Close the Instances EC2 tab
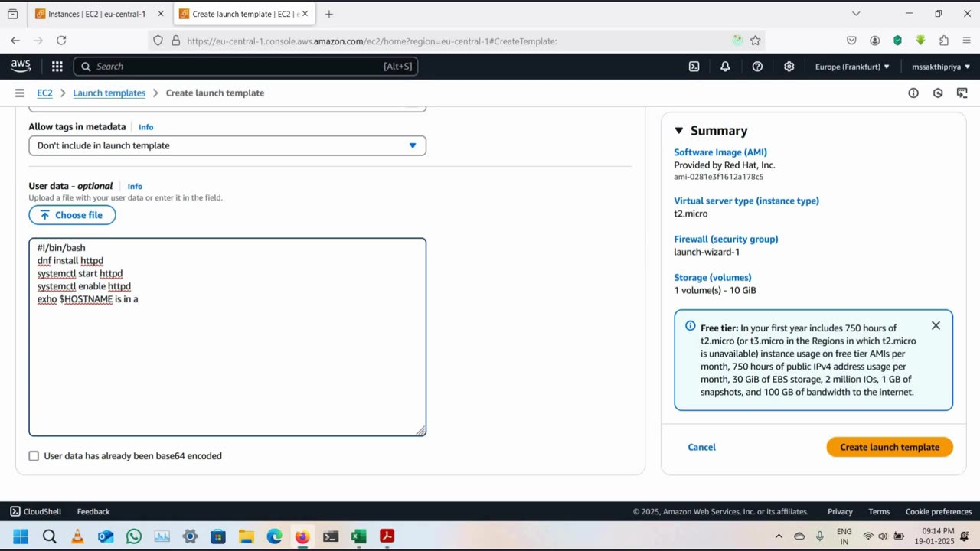This screenshot has width=980, height=551. pyautogui.click(x=161, y=14)
